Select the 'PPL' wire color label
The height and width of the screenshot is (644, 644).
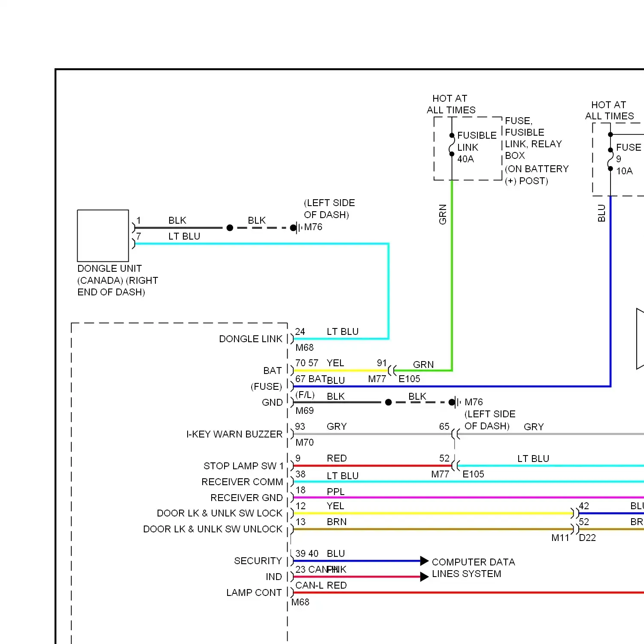(336, 492)
